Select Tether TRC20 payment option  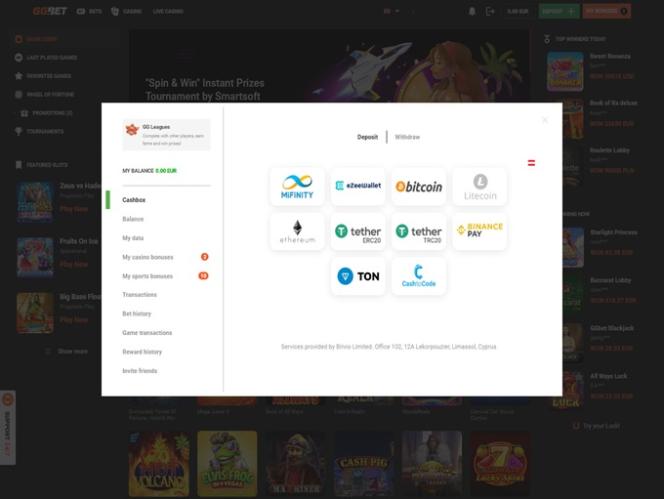(x=418, y=231)
